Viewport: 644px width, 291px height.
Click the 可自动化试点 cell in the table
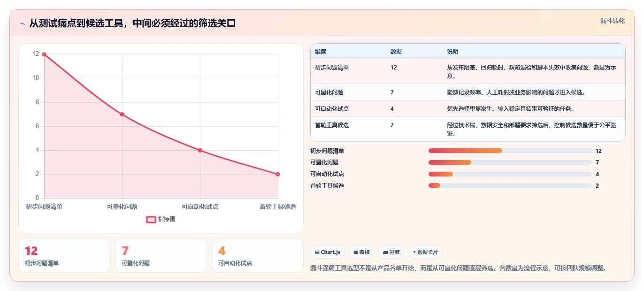point(332,109)
